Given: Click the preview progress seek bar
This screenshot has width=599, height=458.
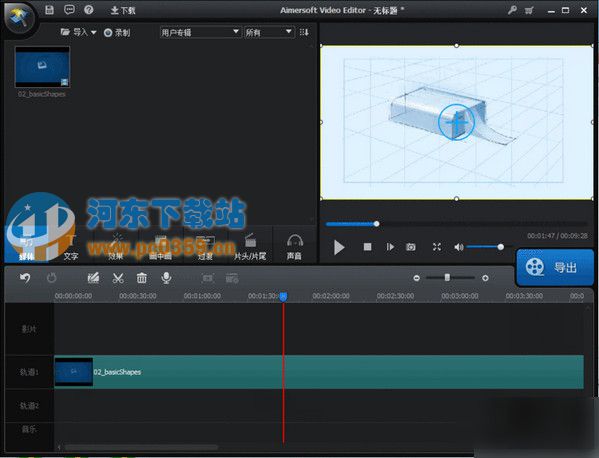Looking at the screenshot, I should [x=456, y=224].
